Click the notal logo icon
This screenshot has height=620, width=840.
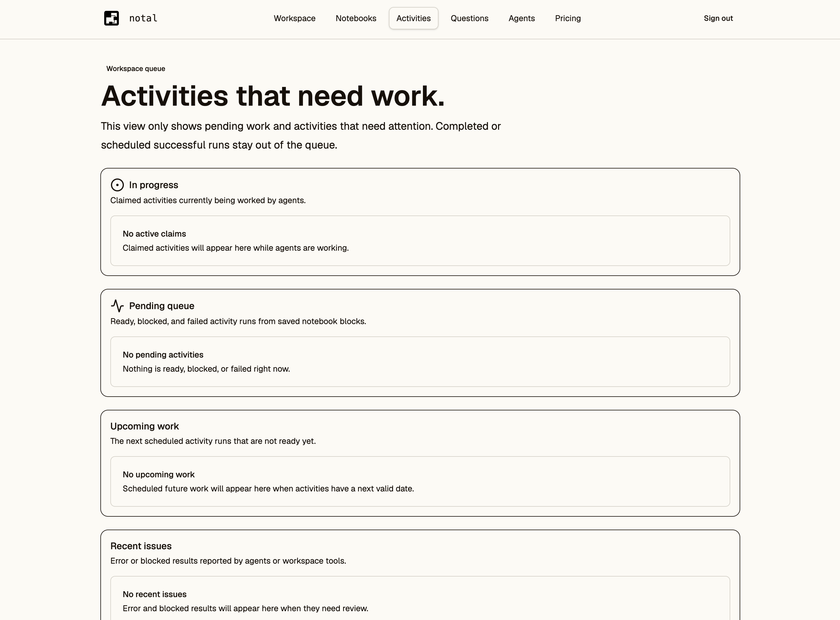pos(112,18)
